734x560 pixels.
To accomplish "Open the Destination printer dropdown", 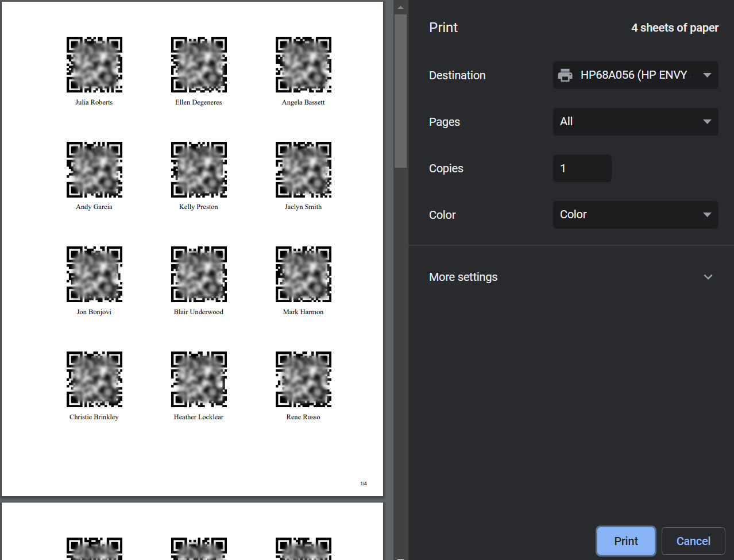I will pos(635,75).
